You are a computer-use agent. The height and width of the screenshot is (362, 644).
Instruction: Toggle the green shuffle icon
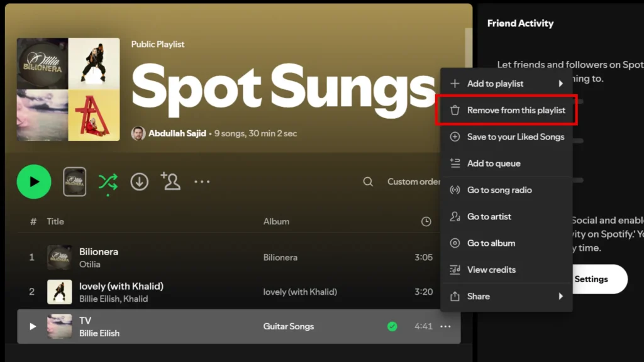(108, 182)
